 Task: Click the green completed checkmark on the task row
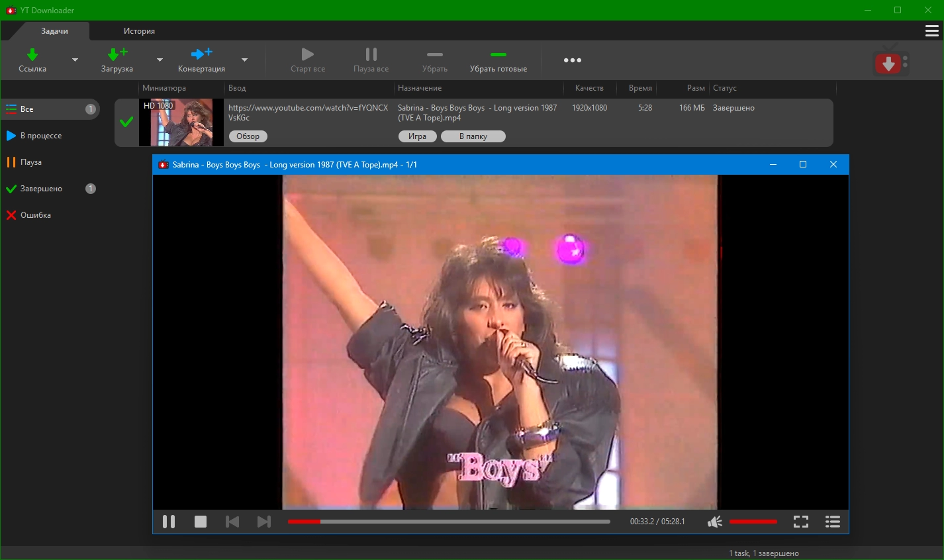126,122
